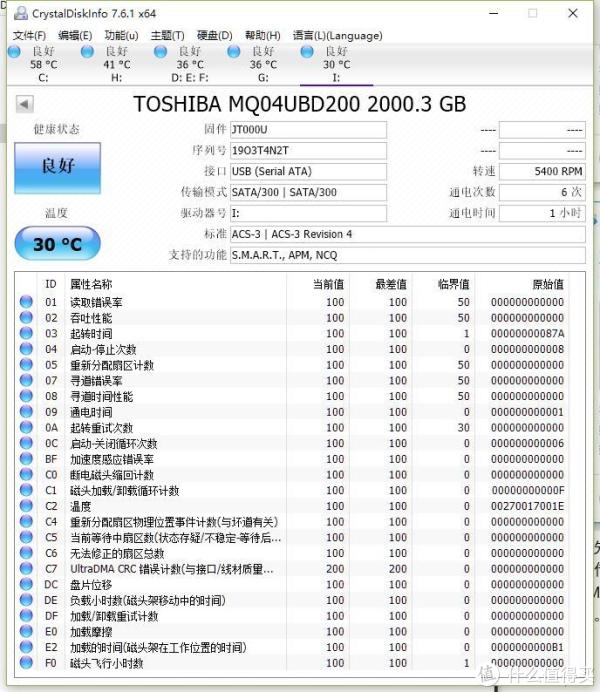
Task: Click the 良好 health status button
Action: pos(58,168)
